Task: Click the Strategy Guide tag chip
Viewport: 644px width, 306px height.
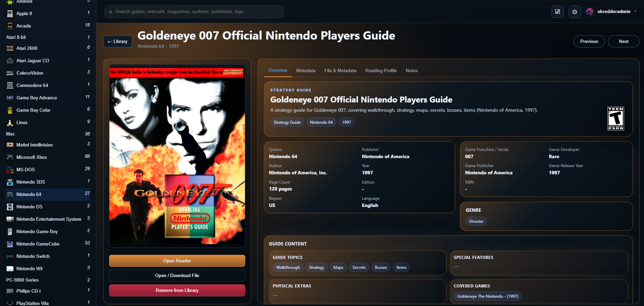Action: [x=287, y=122]
